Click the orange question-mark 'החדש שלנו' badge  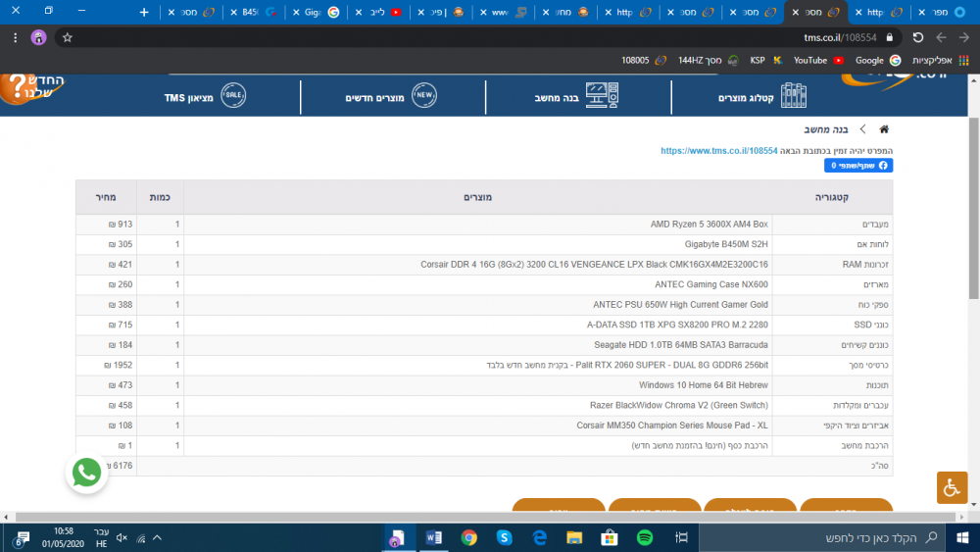(x=31, y=88)
